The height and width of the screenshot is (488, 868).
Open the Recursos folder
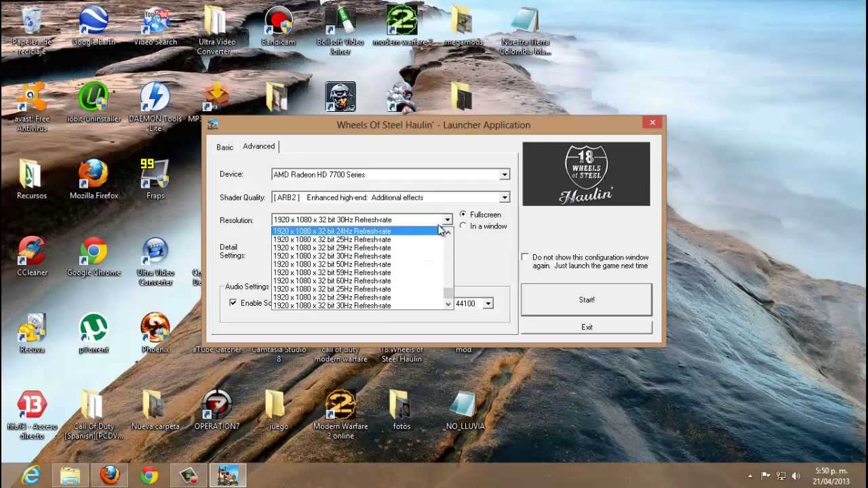(32, 180)
